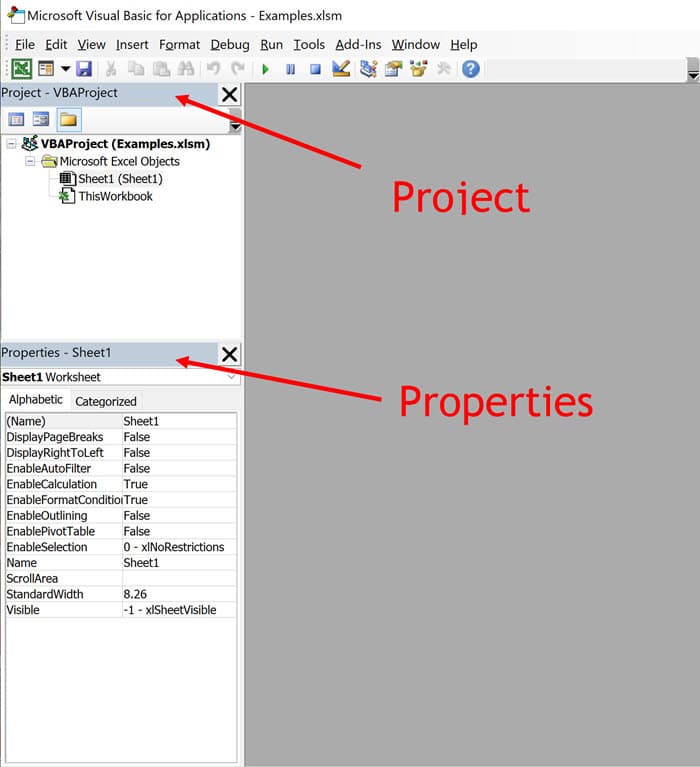Click the EnablePivotTable value False

(179, 531)
